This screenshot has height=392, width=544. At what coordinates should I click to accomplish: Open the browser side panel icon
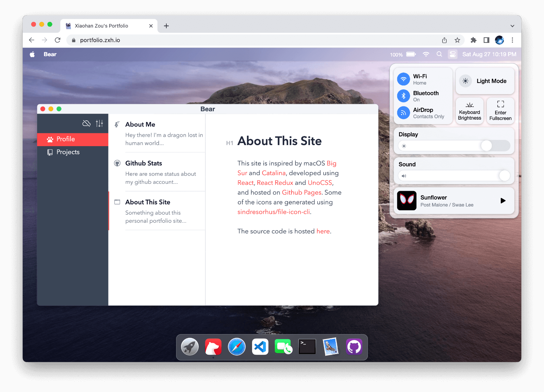pyautogui.click(x=486, y=40)
